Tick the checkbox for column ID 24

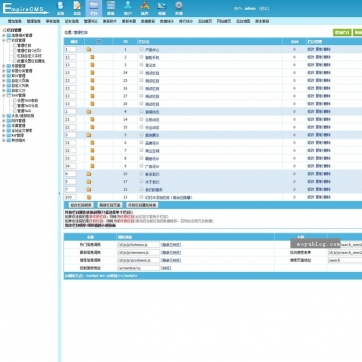click(x=141, y=72)
